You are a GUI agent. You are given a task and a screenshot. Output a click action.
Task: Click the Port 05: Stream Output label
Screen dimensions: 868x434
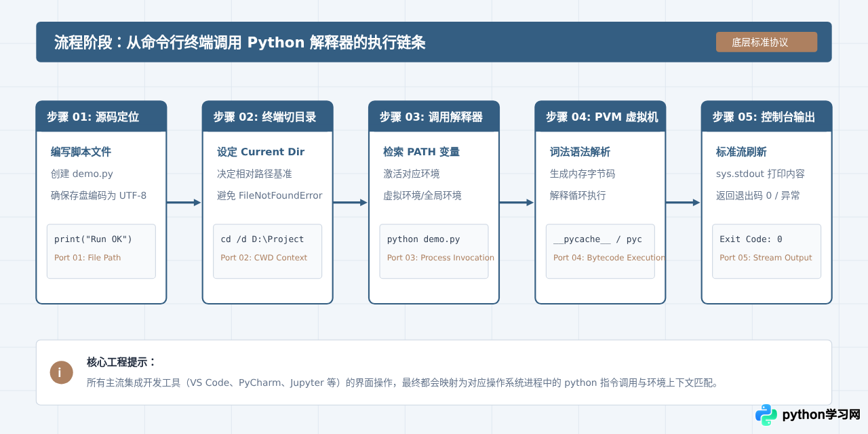coord(766,258)
